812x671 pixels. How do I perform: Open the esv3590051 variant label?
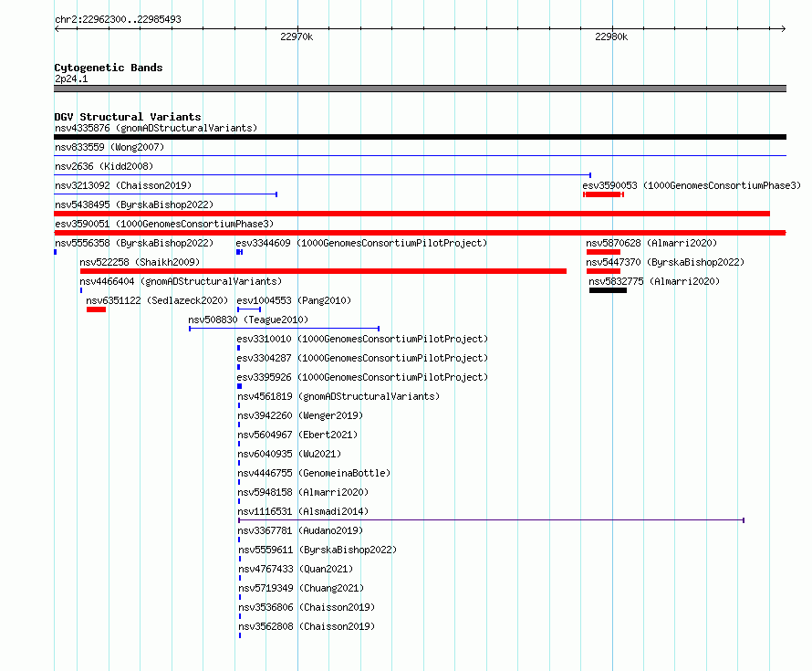click(x=164, y=224)
